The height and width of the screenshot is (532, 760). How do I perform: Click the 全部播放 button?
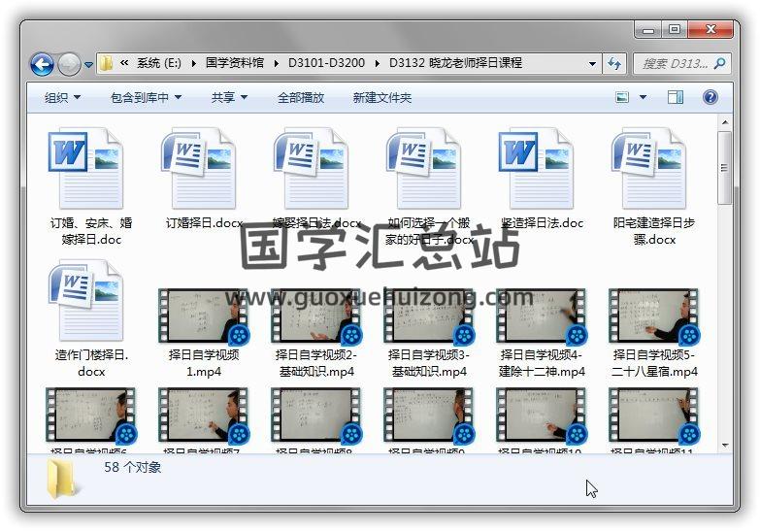pyautogui.click(x=301, y=97)
